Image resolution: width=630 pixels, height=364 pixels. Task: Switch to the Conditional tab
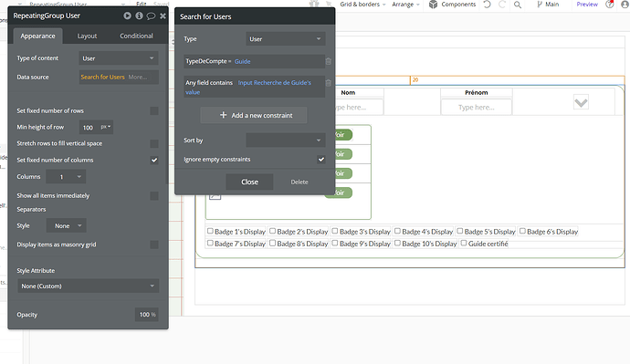tap(136, 36)
